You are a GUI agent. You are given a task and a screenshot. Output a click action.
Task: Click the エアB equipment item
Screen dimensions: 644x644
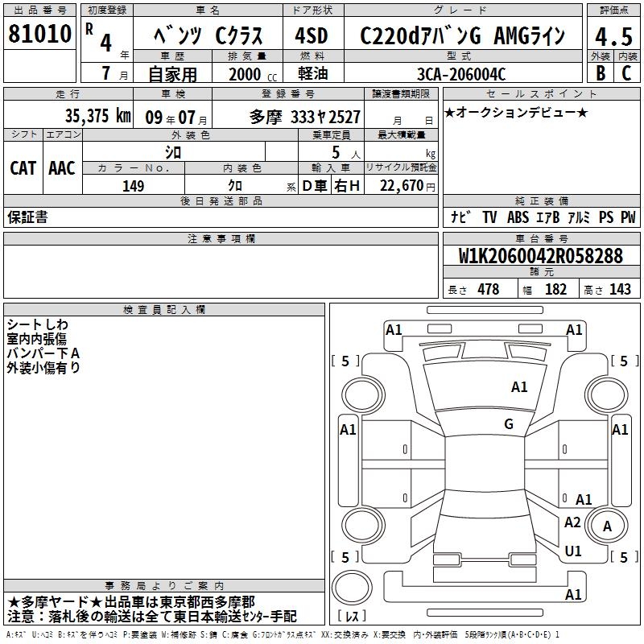[x=548, y=217]
